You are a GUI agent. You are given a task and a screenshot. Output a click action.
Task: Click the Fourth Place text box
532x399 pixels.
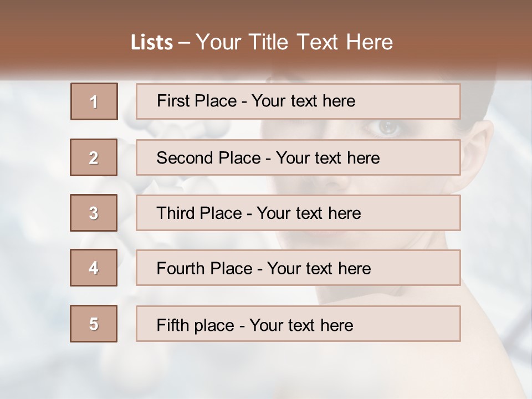(x=298, y=268)
